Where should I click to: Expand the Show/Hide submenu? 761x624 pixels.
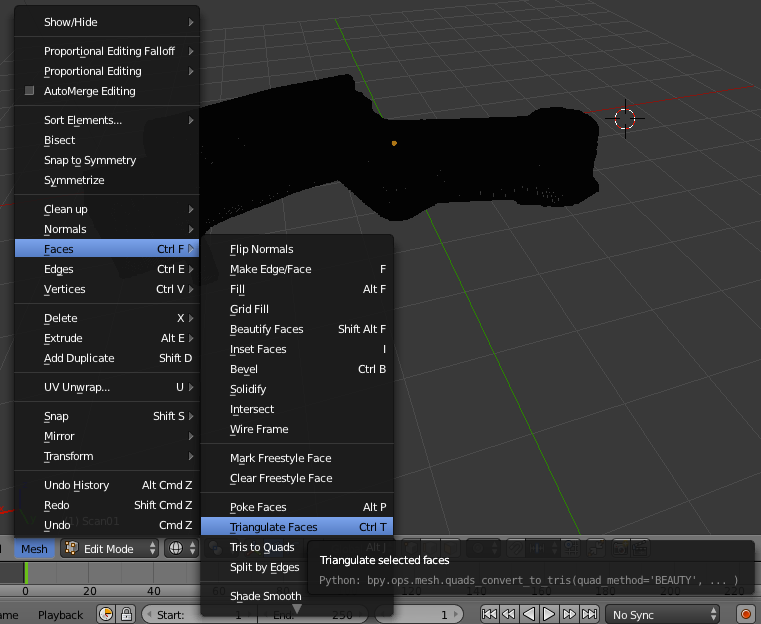(x=107, y=22)
